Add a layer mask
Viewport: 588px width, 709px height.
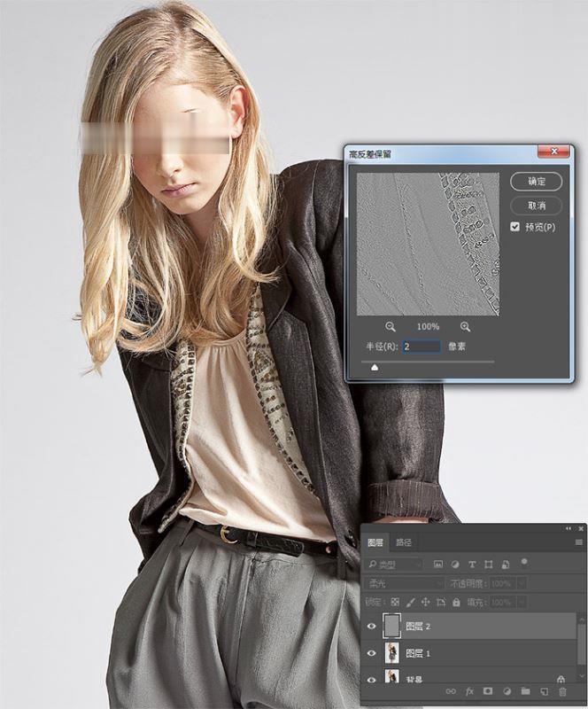488,691
